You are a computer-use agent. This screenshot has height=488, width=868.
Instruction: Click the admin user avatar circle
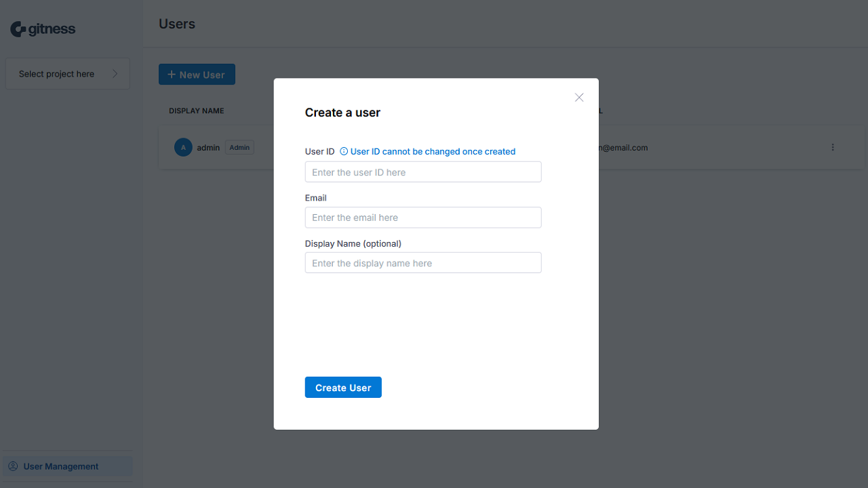(183, 148)
